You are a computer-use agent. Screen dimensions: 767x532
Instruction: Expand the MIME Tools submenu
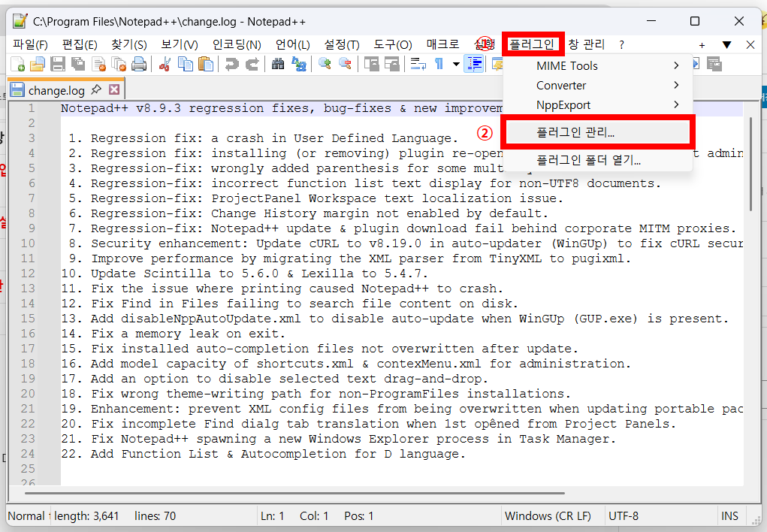598,65
